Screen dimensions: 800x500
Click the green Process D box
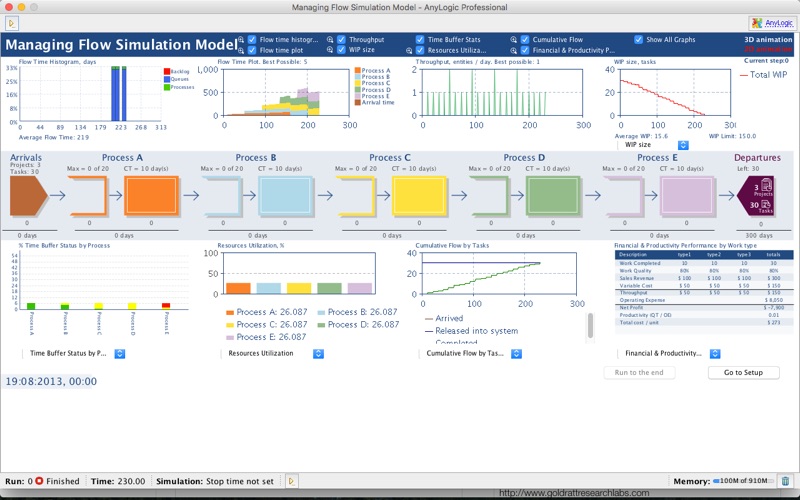point(553,195)
